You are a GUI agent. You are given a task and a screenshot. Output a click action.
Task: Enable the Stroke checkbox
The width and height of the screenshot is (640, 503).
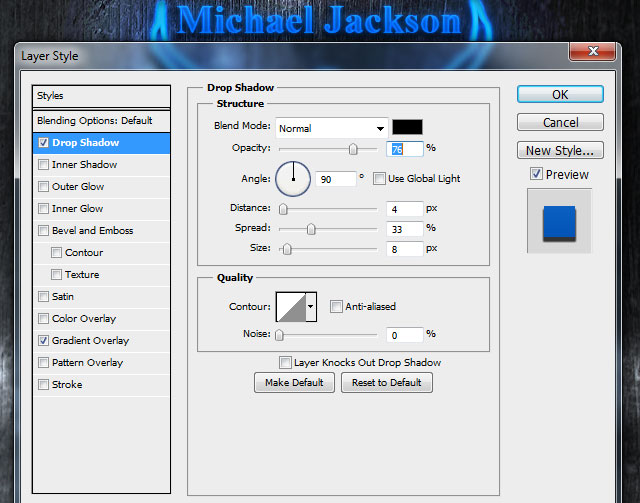43,385
